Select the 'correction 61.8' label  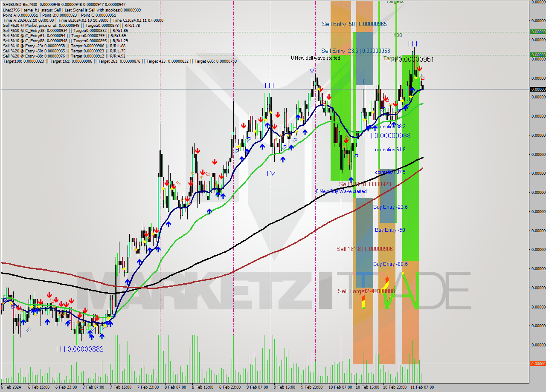click(390, 150)
